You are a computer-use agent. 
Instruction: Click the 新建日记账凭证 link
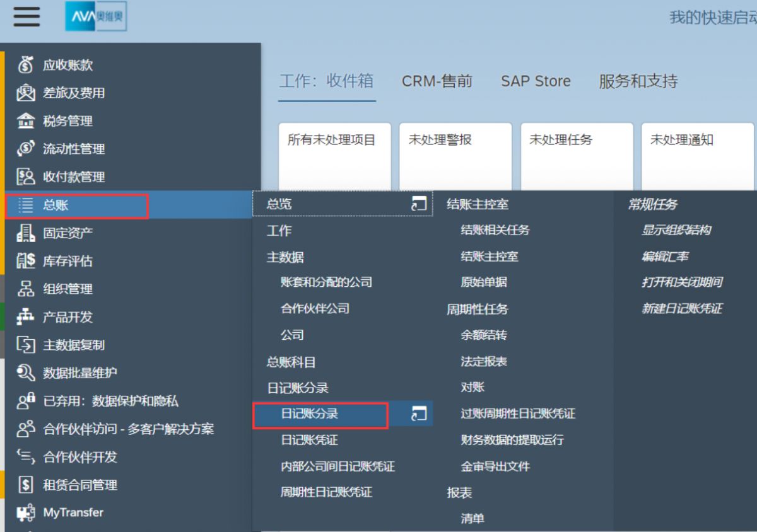681,309
